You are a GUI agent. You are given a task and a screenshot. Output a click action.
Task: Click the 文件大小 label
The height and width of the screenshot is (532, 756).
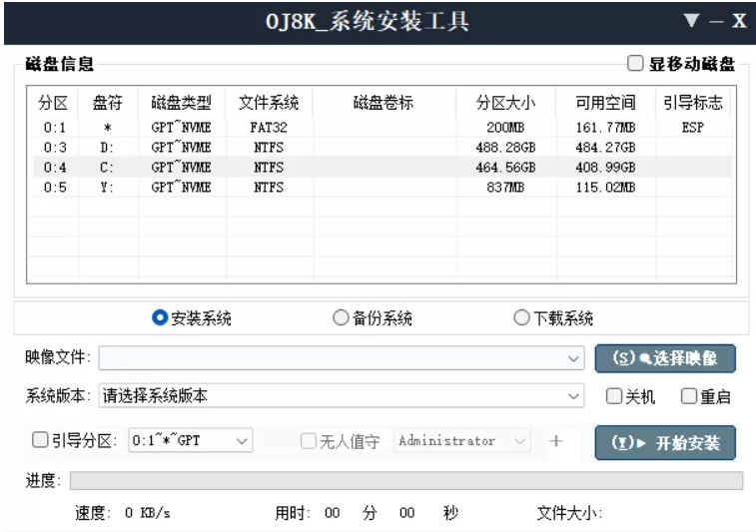(x=569, y=513)
